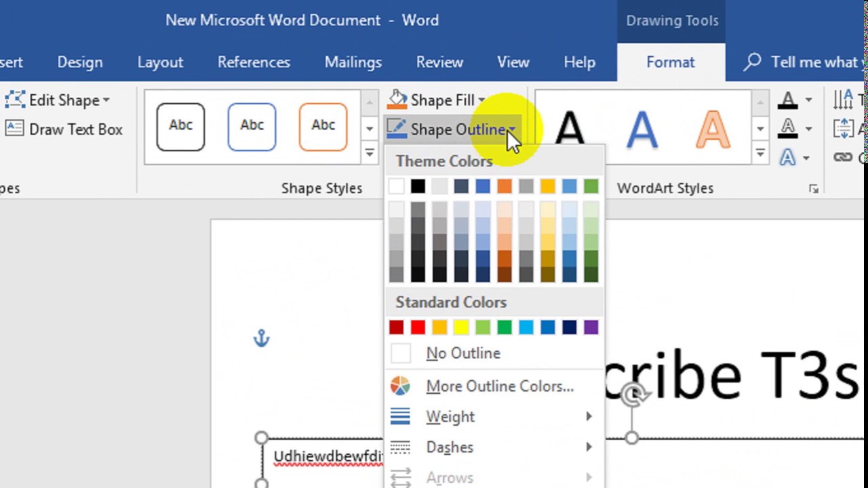Open the Text Effects icon
This screenshot has height=488, width=868.
point(787,157)
